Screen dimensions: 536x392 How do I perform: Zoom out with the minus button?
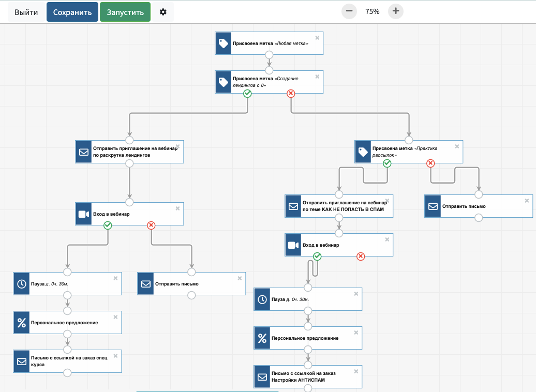click(x=349, y=11)
